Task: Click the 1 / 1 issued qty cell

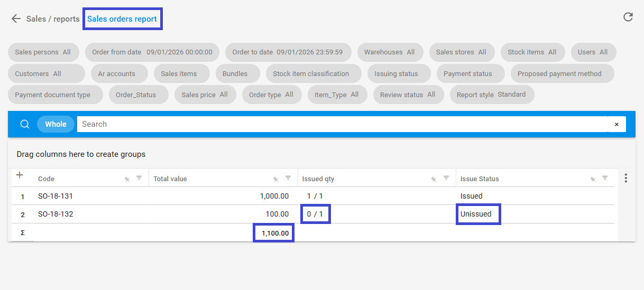Action: (315, 196)
